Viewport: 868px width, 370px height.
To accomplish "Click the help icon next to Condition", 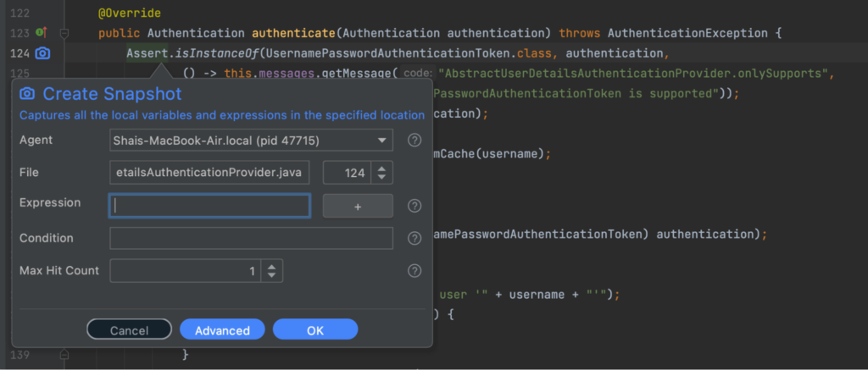I will coord(415,239).
